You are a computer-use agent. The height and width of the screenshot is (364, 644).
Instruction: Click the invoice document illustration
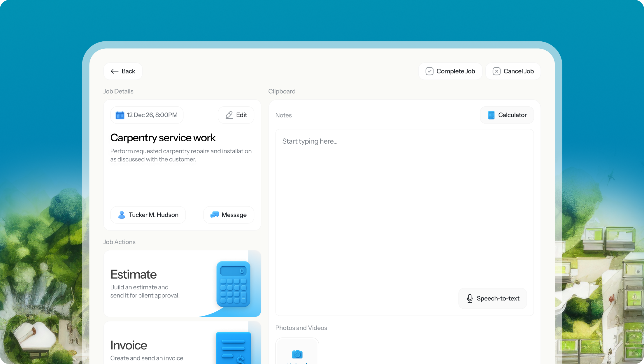[233, 348]
